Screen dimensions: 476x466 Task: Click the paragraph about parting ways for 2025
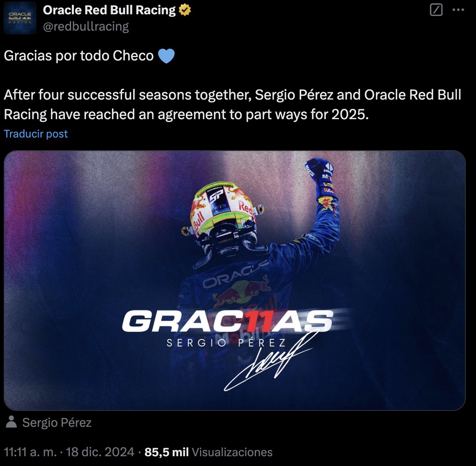click(232, 104)
